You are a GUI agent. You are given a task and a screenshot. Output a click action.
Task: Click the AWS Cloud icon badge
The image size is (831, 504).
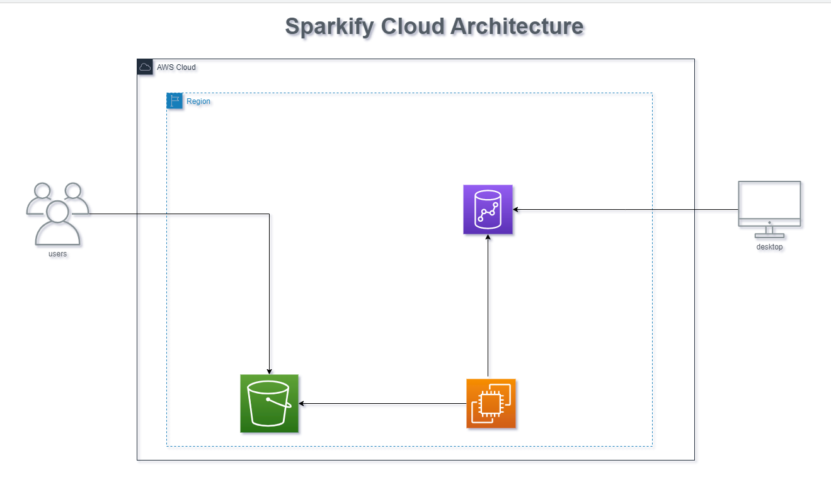pyautogui.click(x=145, y=67)
